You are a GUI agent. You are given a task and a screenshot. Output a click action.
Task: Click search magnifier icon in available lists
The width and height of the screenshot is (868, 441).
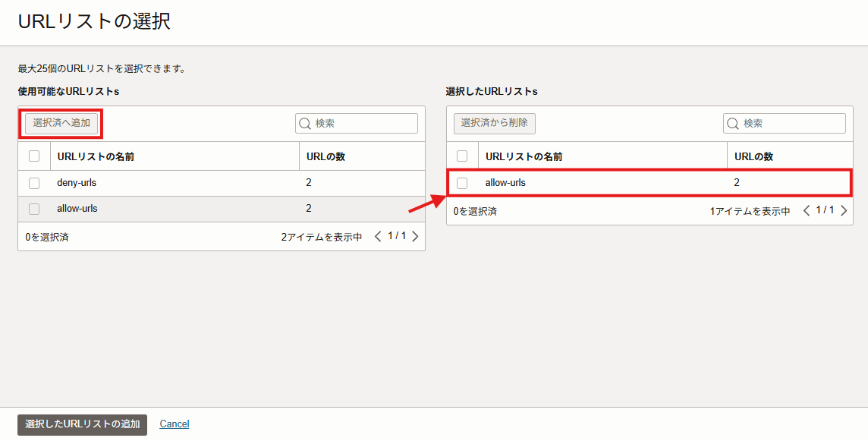click(305, 124)
